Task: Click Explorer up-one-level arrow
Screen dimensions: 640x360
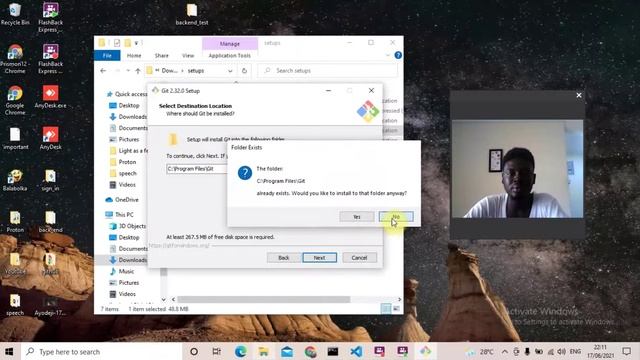Action: pos(138,71)
